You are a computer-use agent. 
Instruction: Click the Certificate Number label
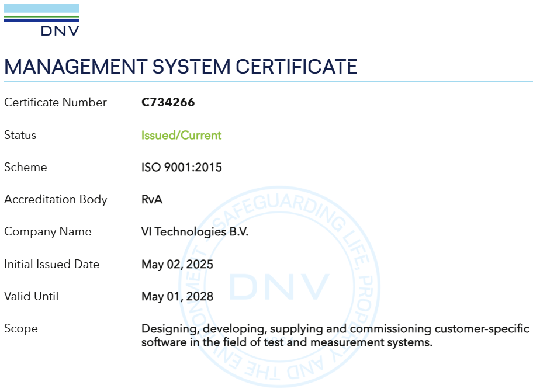click(x=56, y=102)
